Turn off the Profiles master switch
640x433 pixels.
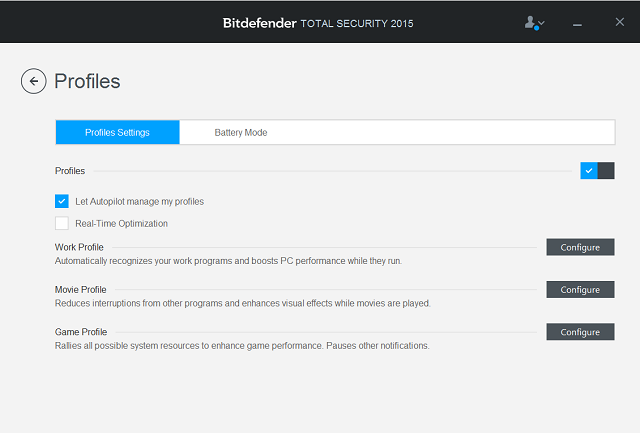click(x=597, y=171)
